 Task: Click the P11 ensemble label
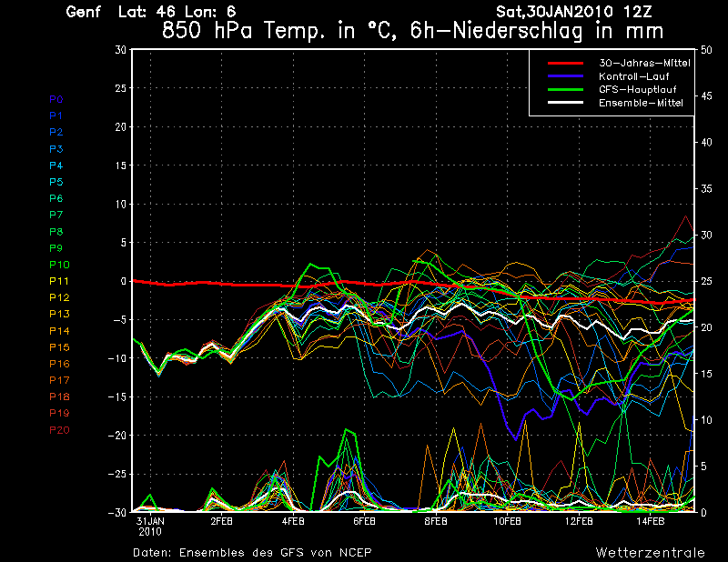tap(59, 281)
